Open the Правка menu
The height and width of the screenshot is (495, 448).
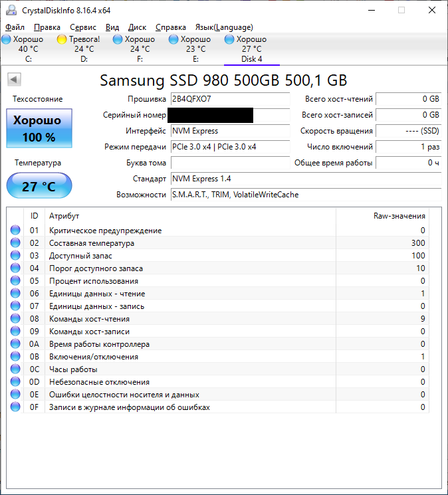pos(47,27)
